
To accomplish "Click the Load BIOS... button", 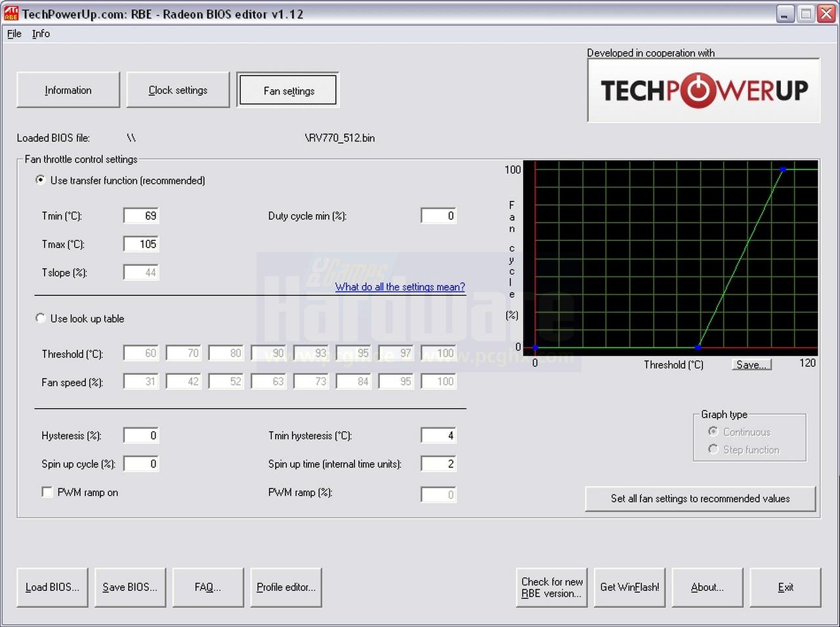I will (x=52, y=587).
